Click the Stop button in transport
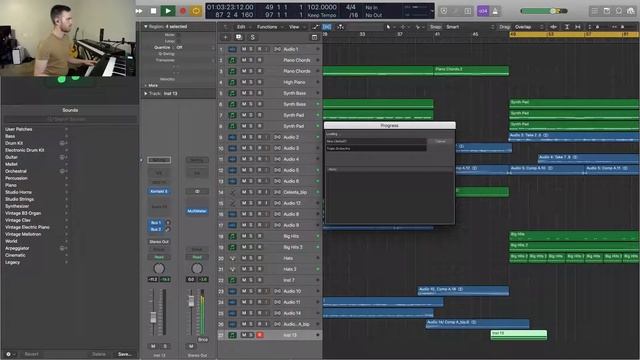This screenshot has width=640, height=360. click(153, 11)
